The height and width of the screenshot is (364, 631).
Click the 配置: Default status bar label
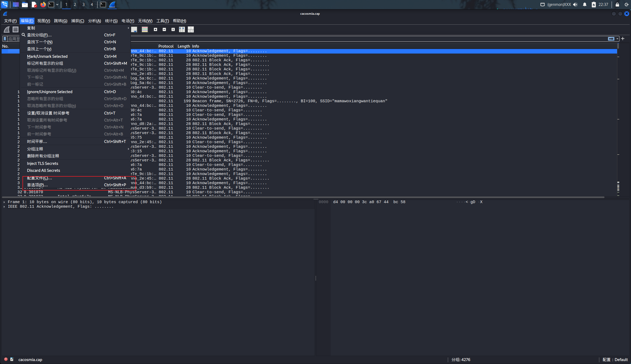coord(615,360)
